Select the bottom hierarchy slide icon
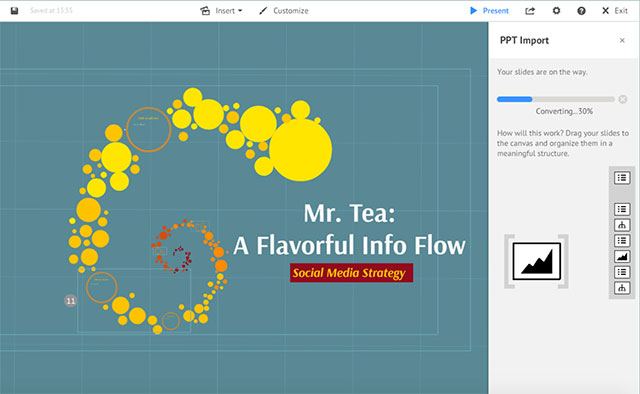This screenshot has width=640, height=394. click(x=622, y=288)
